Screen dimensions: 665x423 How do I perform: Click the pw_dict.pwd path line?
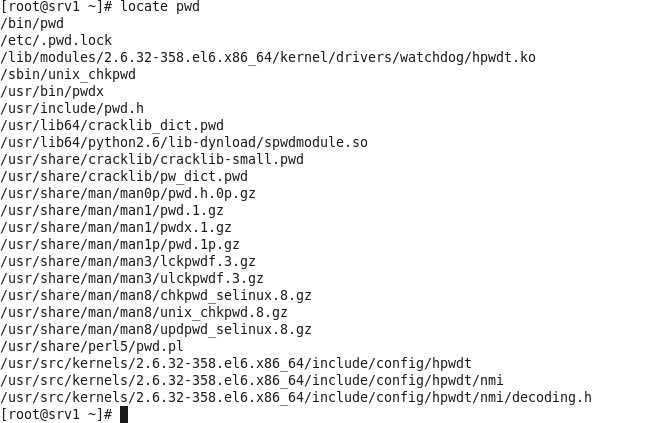click(124, 176)
